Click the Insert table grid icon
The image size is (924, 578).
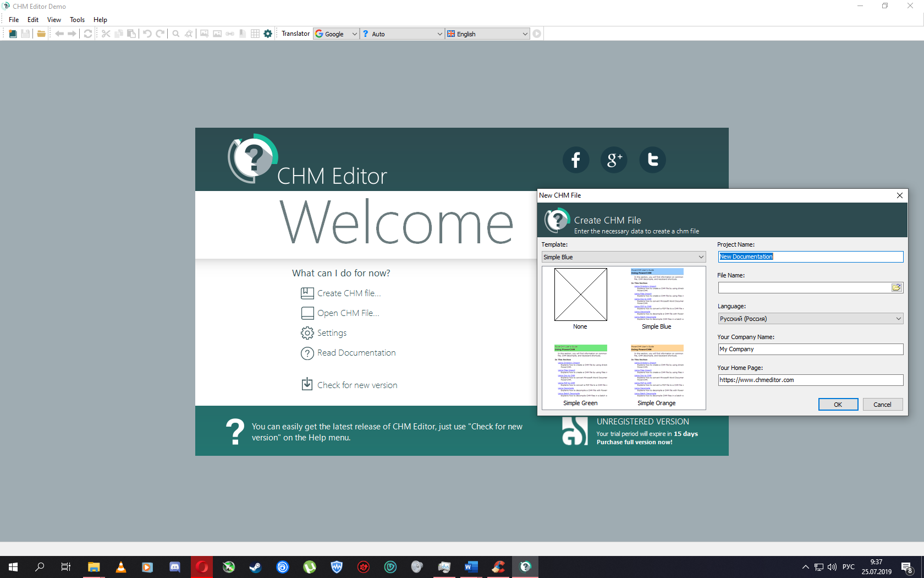pyautogui.click(x=255, y=34)
